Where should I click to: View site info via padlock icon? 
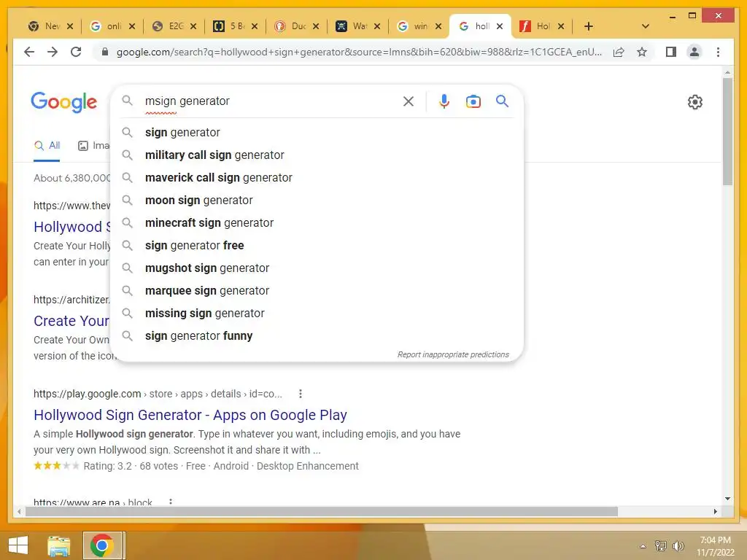(105, 52)
